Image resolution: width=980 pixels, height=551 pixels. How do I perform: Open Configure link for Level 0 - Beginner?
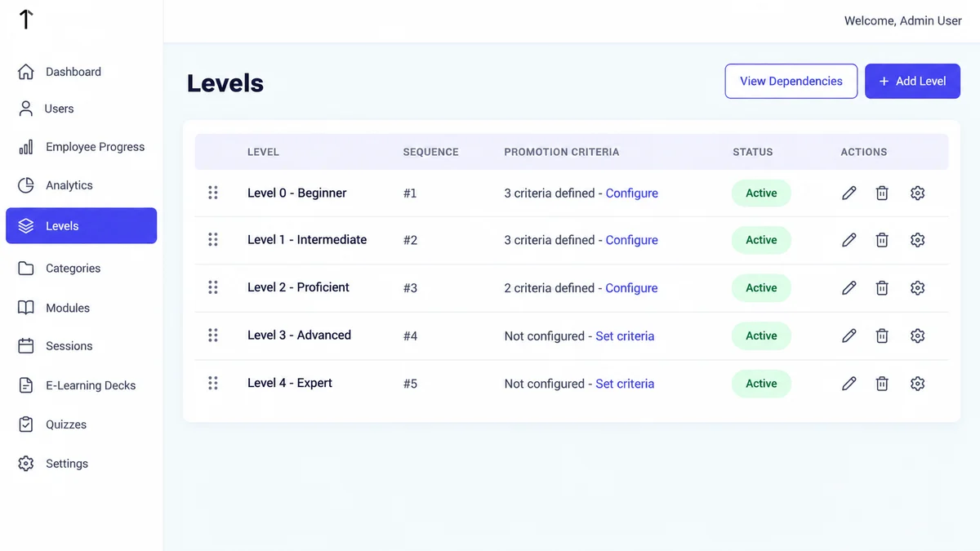[x=631, y=193]
